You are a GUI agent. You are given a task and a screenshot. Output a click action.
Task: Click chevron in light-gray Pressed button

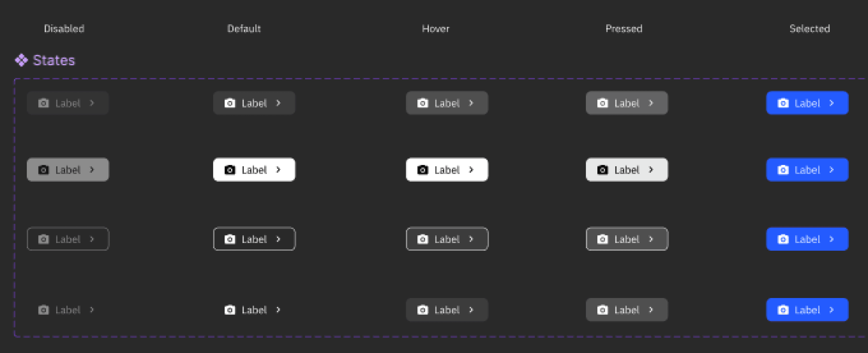pos(651,170)
